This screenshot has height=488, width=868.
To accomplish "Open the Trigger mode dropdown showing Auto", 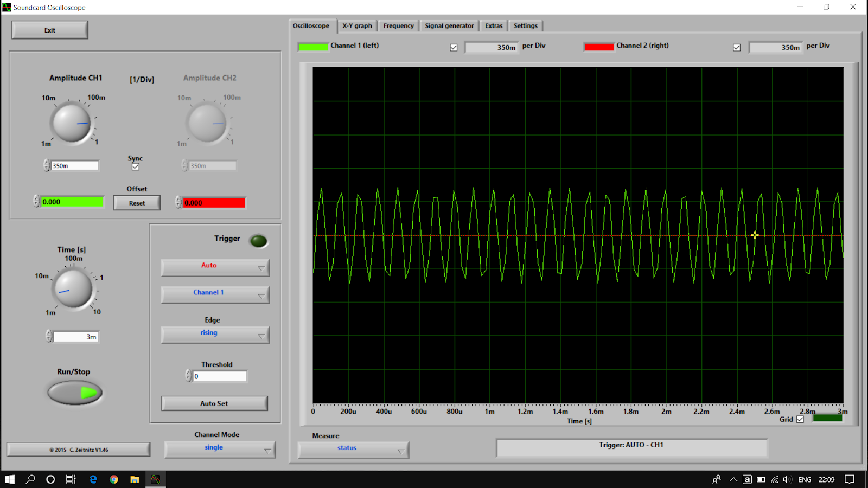I will coord(214,267).
